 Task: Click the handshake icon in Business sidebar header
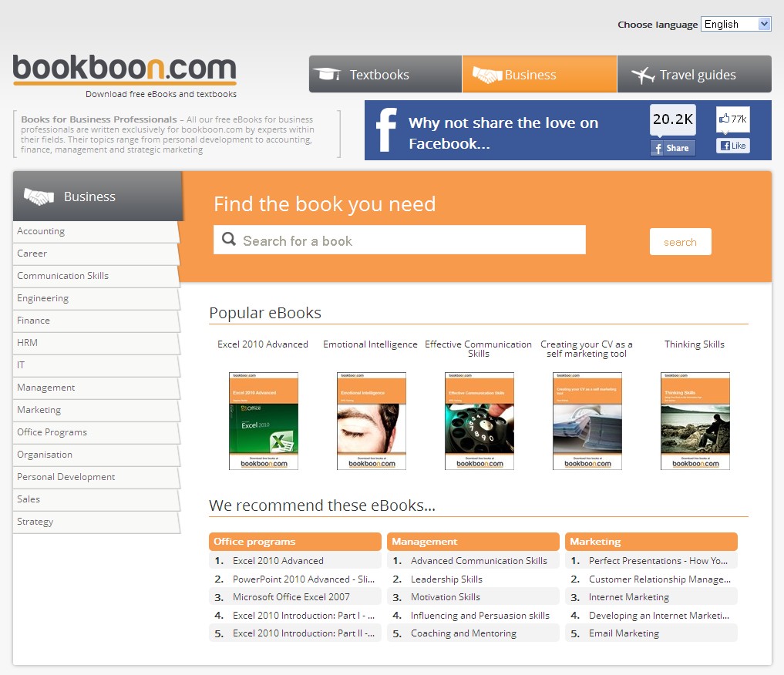tap(39, 196)
